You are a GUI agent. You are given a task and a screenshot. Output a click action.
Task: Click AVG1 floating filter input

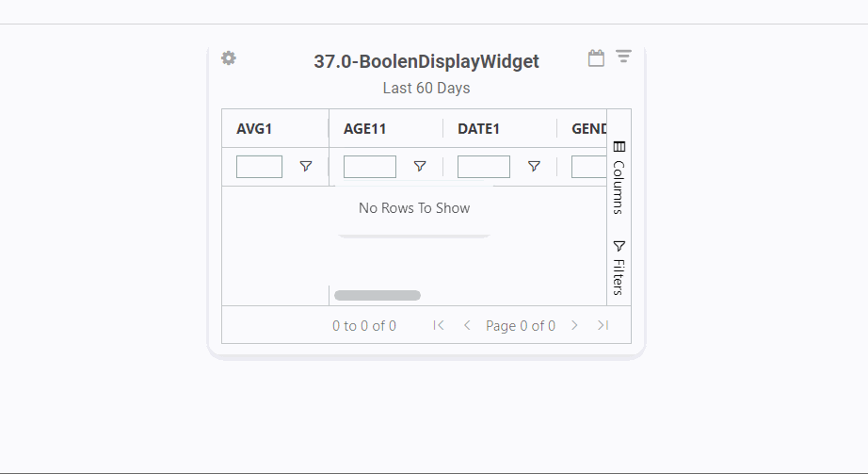[259, 167]
